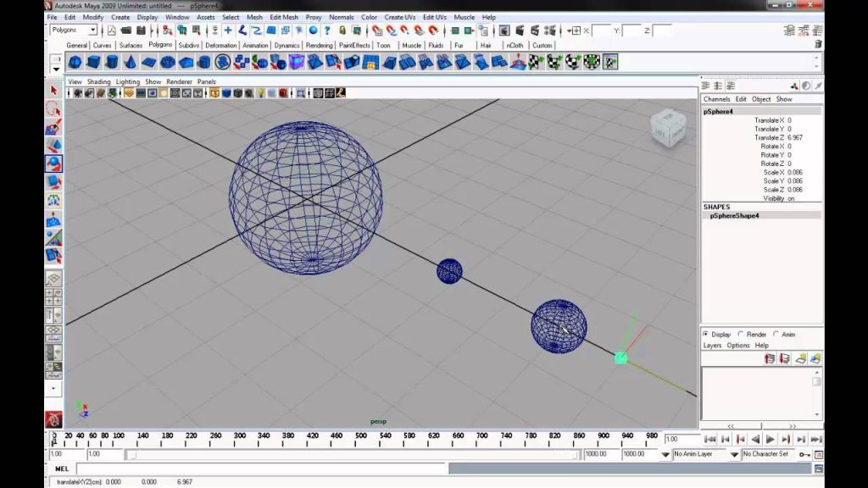Viewport: 868px width, 488px height.
Task: Expand the toolbox bottom arrow
Action: coord(53,388)
